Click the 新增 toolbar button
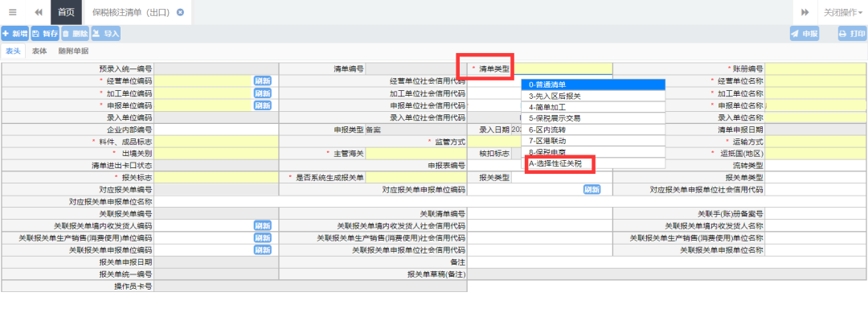 tap(15, 34)
